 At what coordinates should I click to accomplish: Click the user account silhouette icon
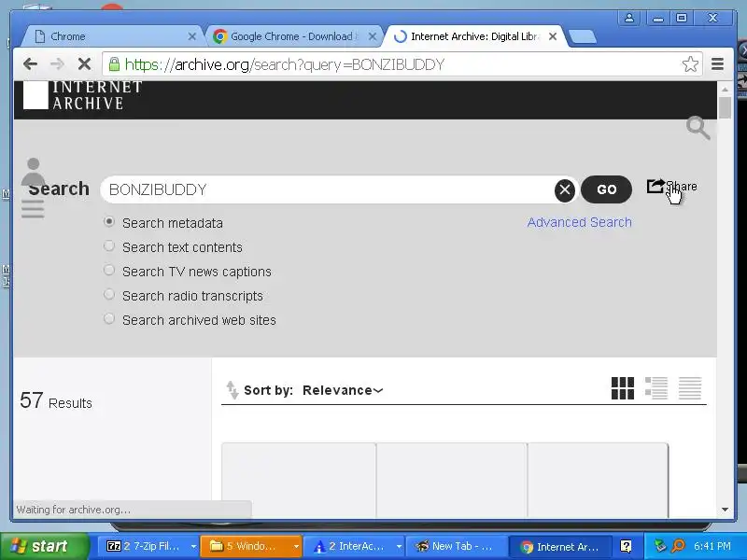(33, 172)
